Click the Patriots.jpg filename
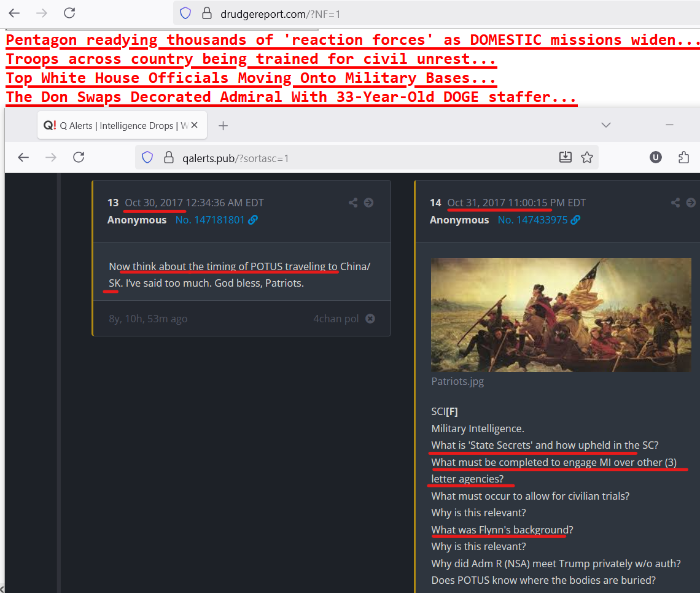The image size is (700, 593). 457,381
